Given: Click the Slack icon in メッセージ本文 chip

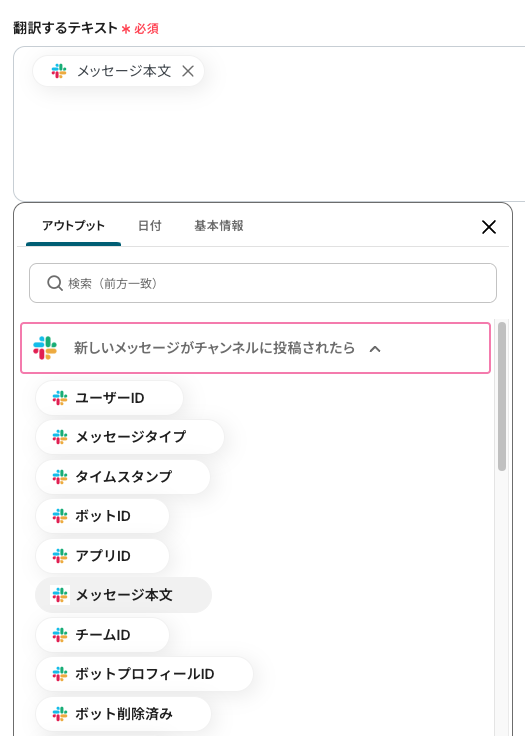Looking at the screenshot, I should [59, 71].
